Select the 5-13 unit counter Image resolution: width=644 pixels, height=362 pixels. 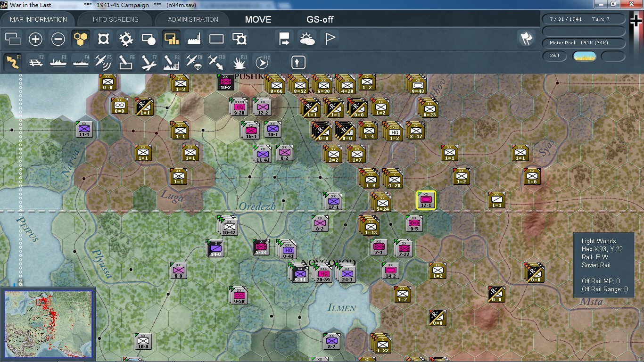tap(261, 247)
